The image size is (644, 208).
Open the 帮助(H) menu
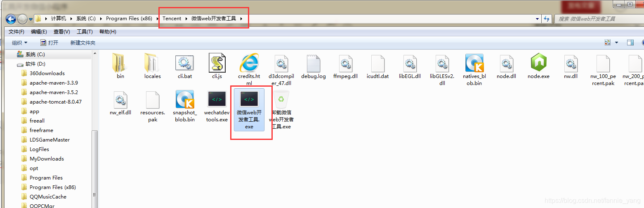(x=108, y=32)
